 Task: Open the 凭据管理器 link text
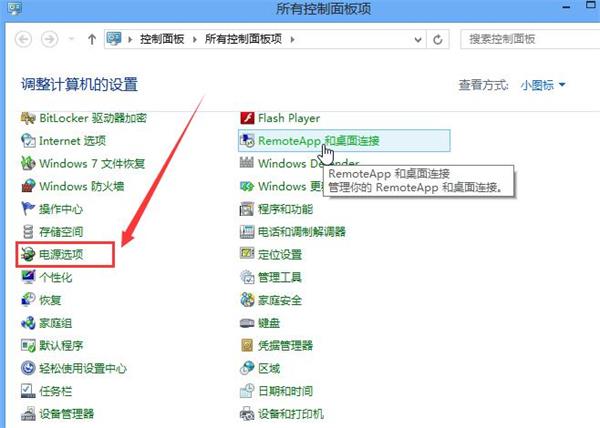[285, 346]
